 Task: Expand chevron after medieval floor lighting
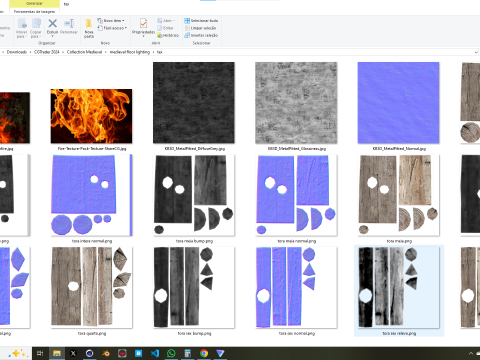click(x=154, y=52)
